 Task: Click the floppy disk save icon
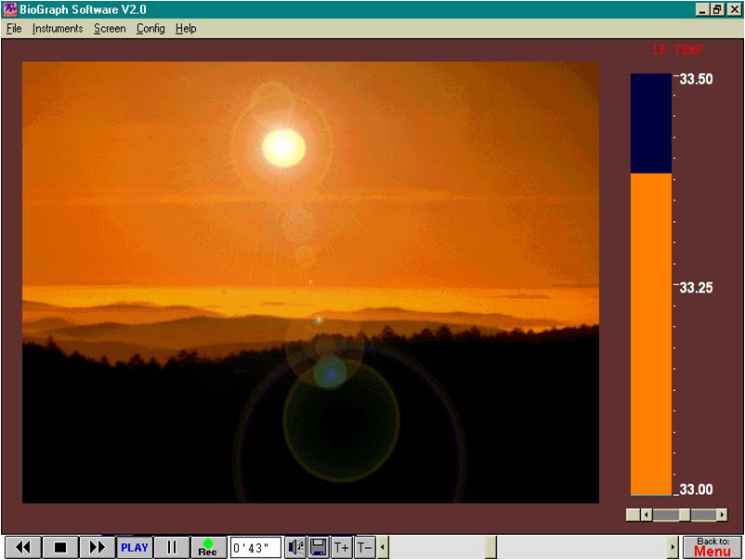coord(318,547)
